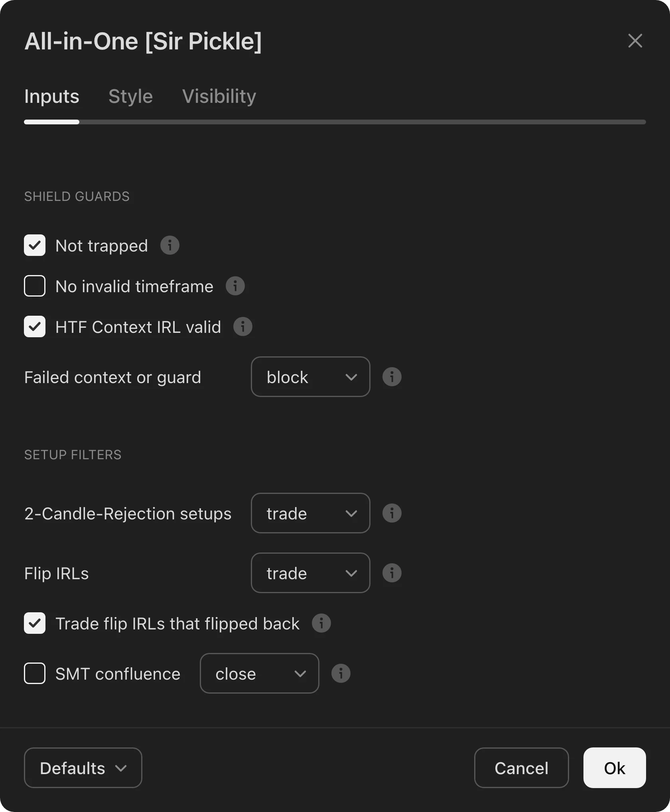Click the 2-Candle-Rejection setups label

(128, 514)
